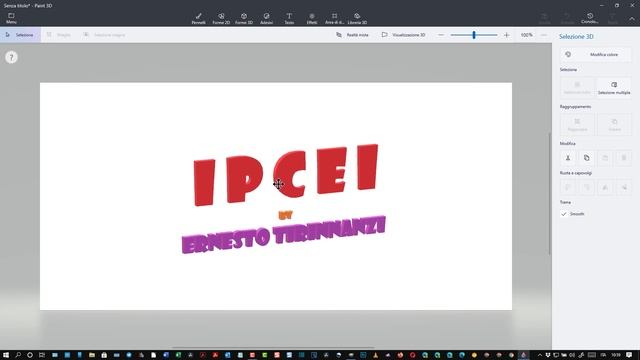Screen dimensions: 640x360
Task: Open the Area di disegno canvas tool
Action: pos(334,18)
